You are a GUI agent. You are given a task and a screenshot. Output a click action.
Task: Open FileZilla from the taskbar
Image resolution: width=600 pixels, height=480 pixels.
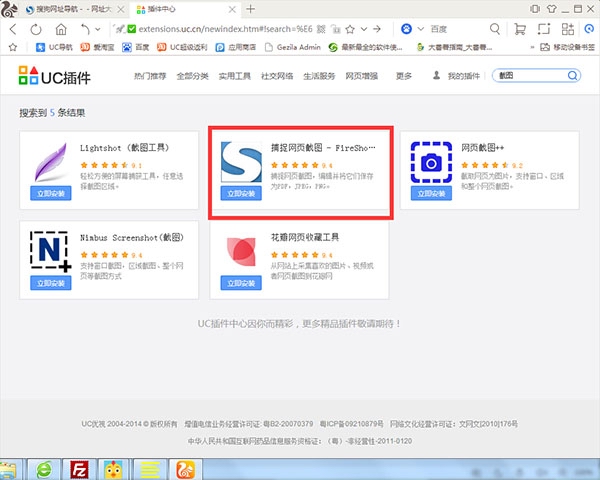point(79,469)
